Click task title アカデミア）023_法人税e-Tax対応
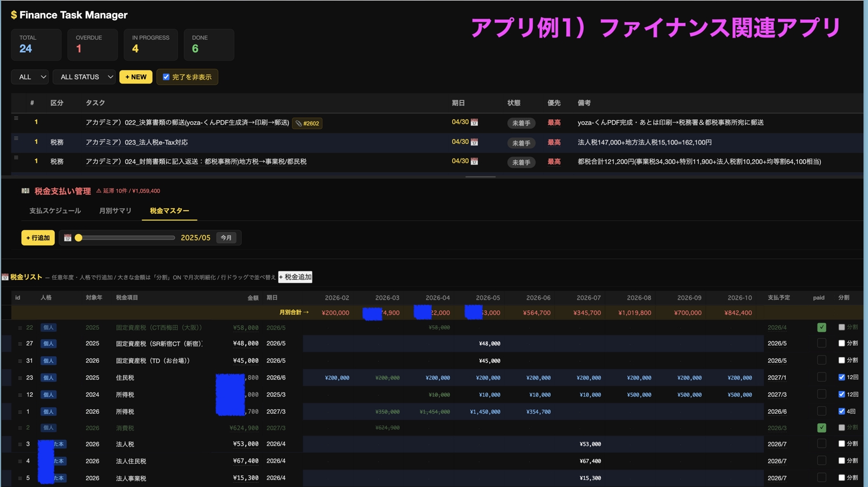868x487 pixels. [x=137, y=142]
